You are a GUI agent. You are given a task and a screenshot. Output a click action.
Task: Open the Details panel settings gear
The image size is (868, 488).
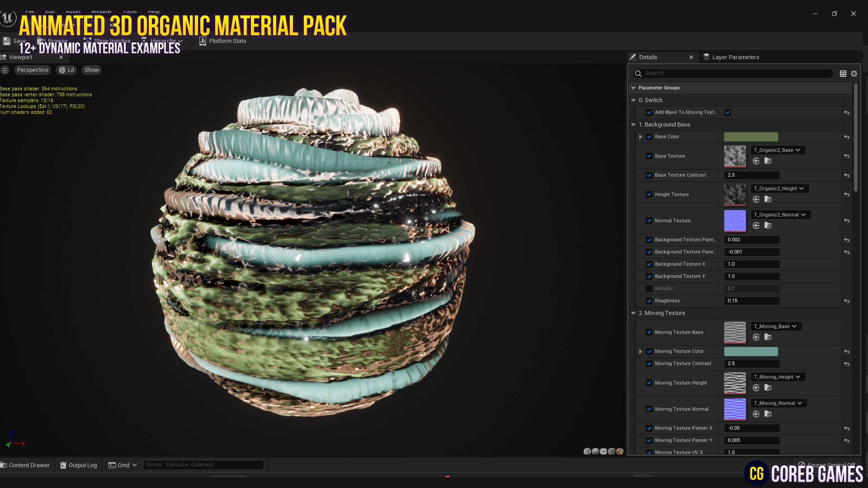coord(854,73)
